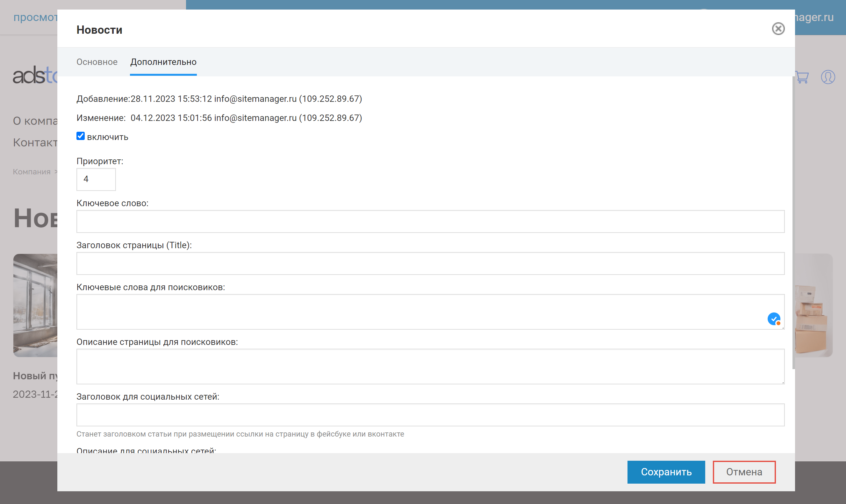
Task: Focus the Заголовок страницы (Title) field
Action: click(430, 263)
